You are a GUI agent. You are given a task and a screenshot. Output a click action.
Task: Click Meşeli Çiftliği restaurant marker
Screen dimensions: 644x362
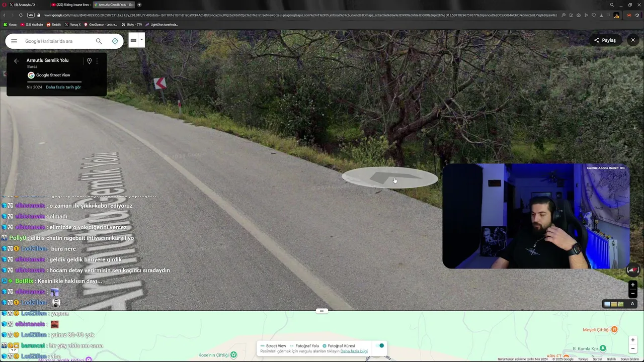[x=614, y=330]
